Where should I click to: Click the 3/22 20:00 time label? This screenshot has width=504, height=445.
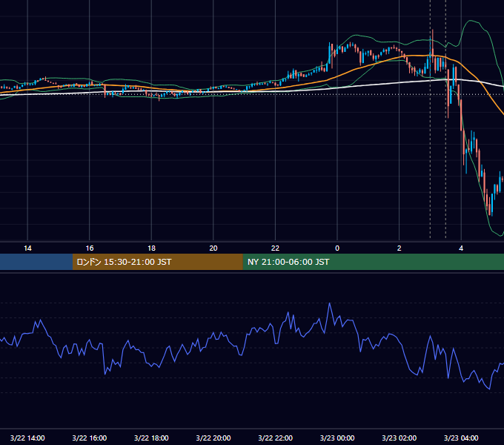(213, 438)
